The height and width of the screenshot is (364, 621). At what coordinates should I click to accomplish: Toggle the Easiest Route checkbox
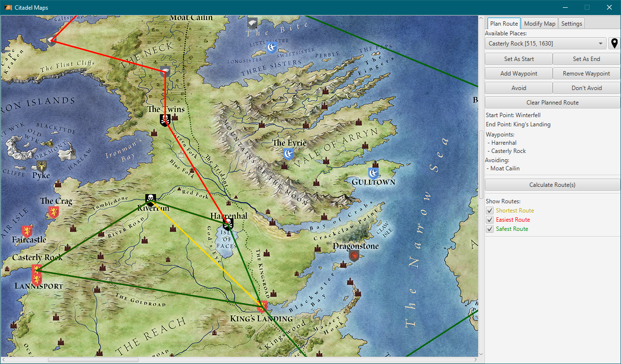point(490,220)
